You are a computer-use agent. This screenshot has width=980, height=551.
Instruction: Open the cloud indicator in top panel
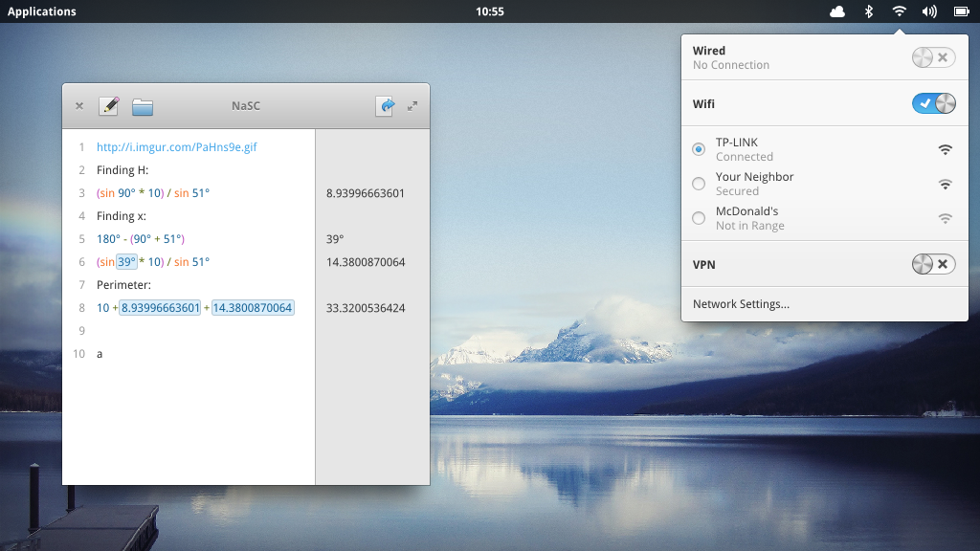(837, 11)
